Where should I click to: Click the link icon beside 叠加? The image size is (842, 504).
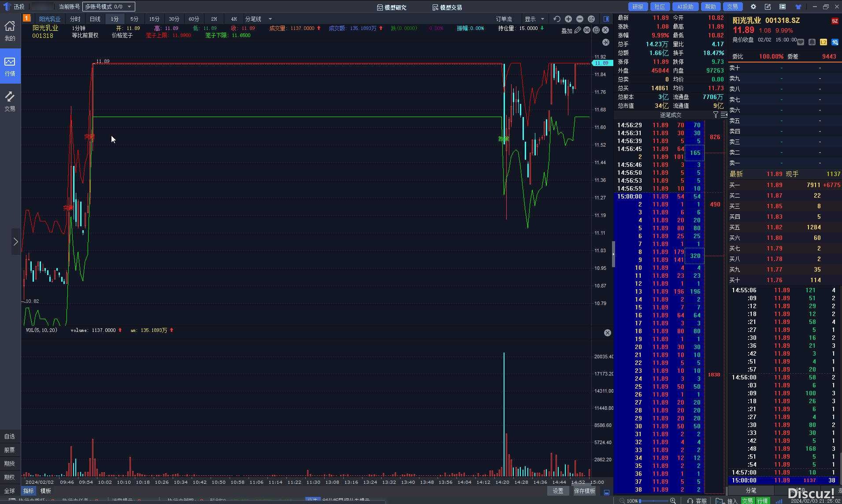coord(586,30)
